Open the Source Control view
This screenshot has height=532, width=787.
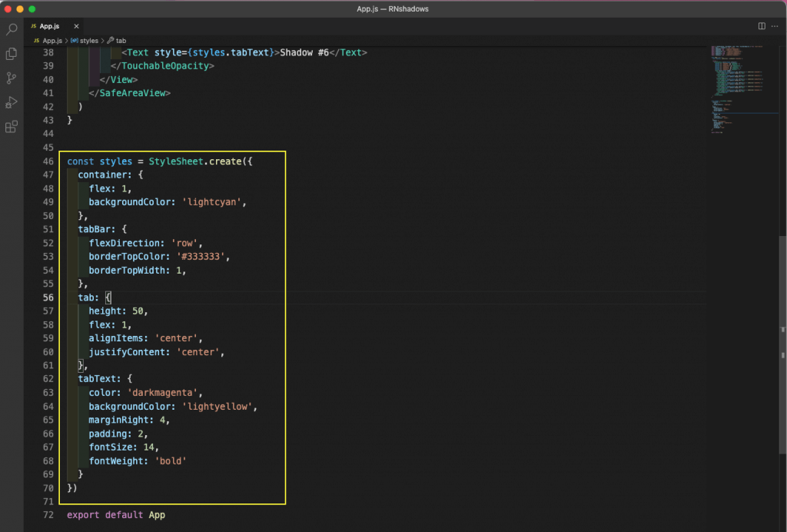tap(12, 78)
